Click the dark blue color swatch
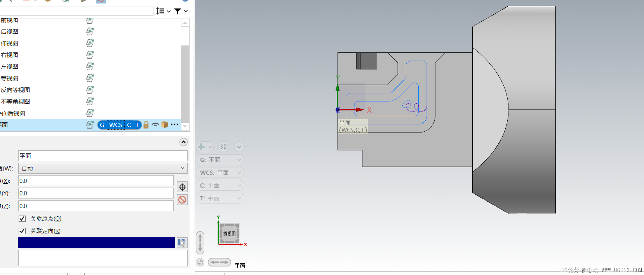 [x=96, y=242]
